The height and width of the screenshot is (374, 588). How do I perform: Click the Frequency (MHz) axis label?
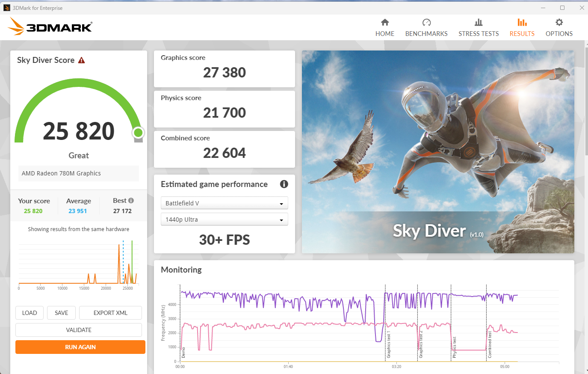[x=163, y=323]
